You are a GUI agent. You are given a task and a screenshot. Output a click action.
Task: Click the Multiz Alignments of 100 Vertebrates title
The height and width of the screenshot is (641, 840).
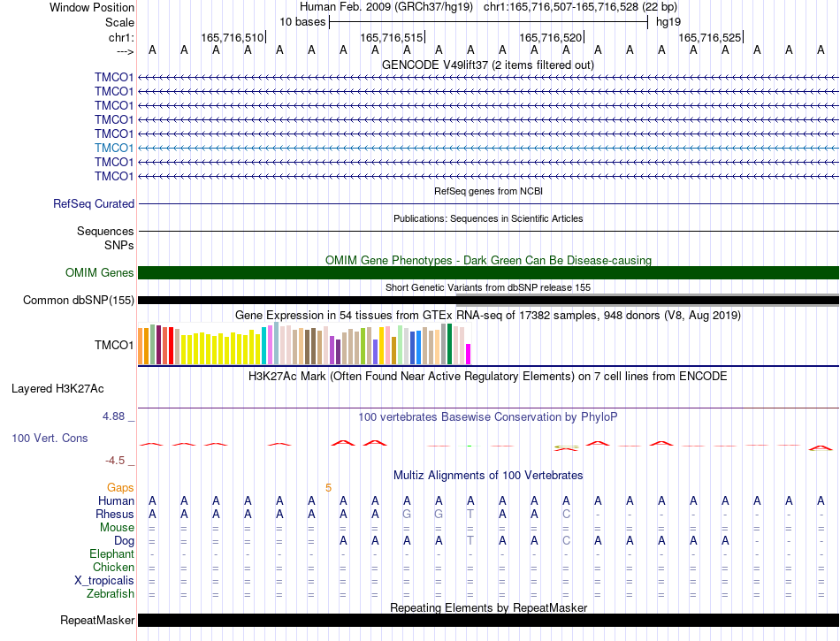point(488,475)
